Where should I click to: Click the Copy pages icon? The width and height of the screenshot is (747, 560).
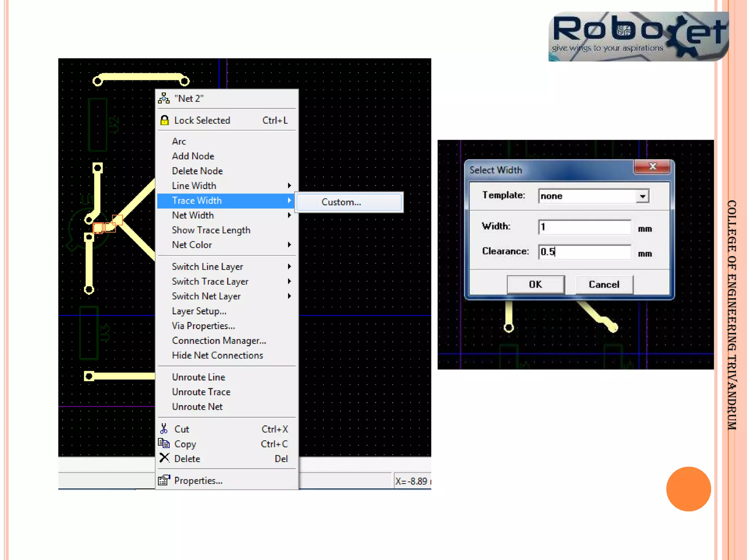point(164,443)
